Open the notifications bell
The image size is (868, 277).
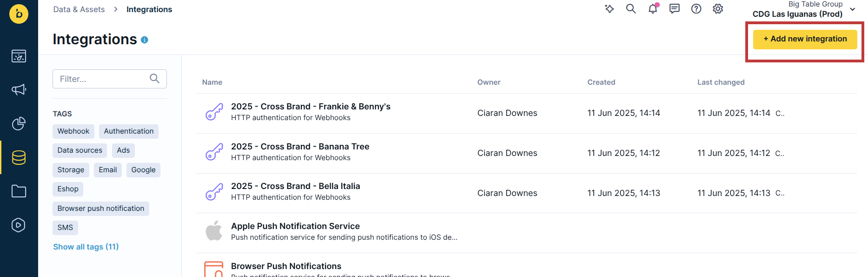coord(653,9)
